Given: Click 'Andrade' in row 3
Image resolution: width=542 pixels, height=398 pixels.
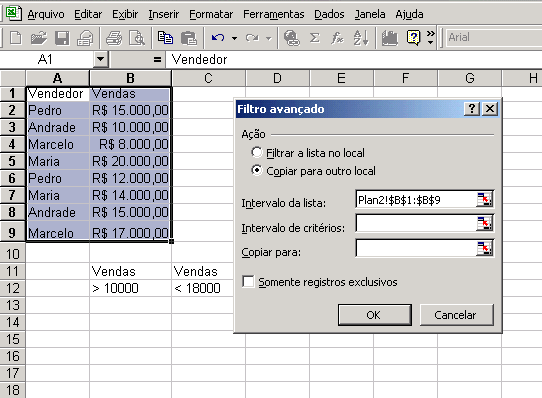Looking at the screenshot, I should (x=58, y=127).
